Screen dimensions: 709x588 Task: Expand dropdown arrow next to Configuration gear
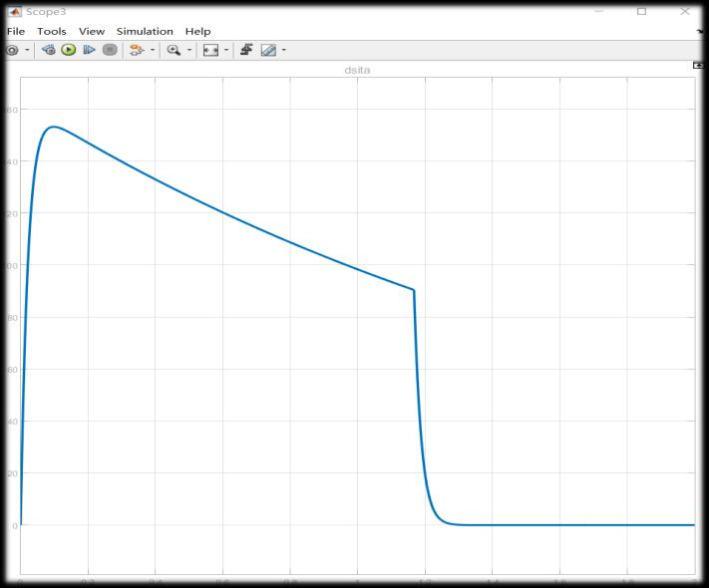pyautogui.click(x=27, y=50)
